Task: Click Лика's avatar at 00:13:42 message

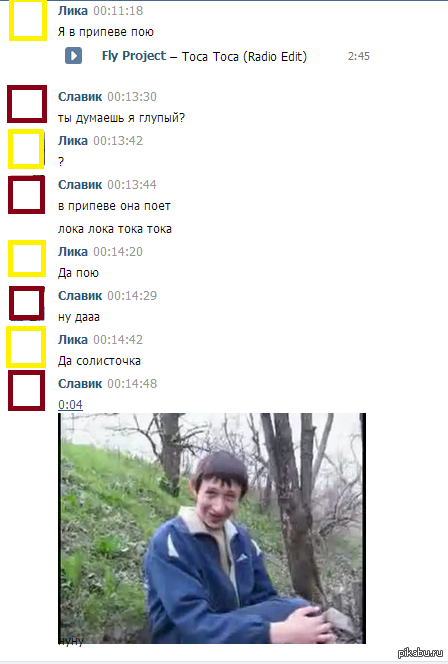Action: pos(26,149)
